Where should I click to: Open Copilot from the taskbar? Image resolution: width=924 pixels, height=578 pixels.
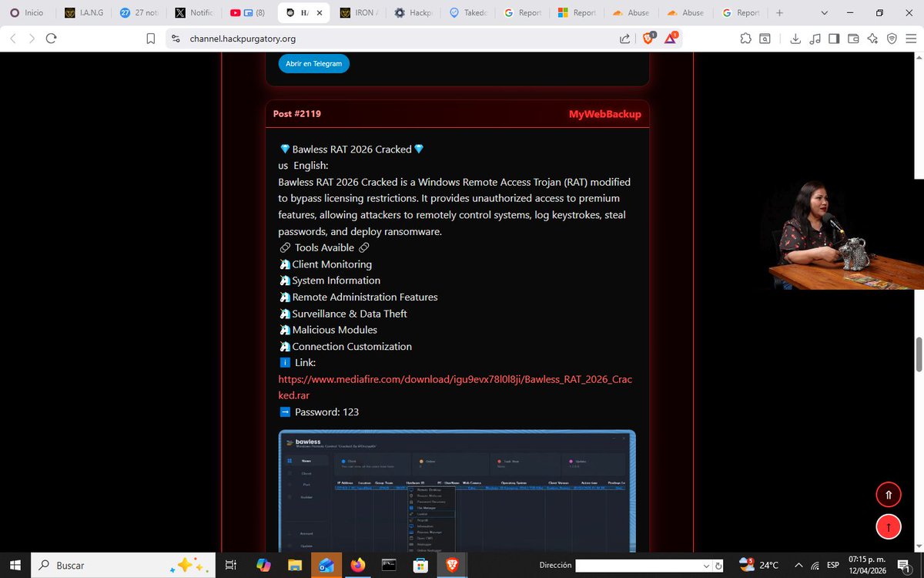(263, 565)
